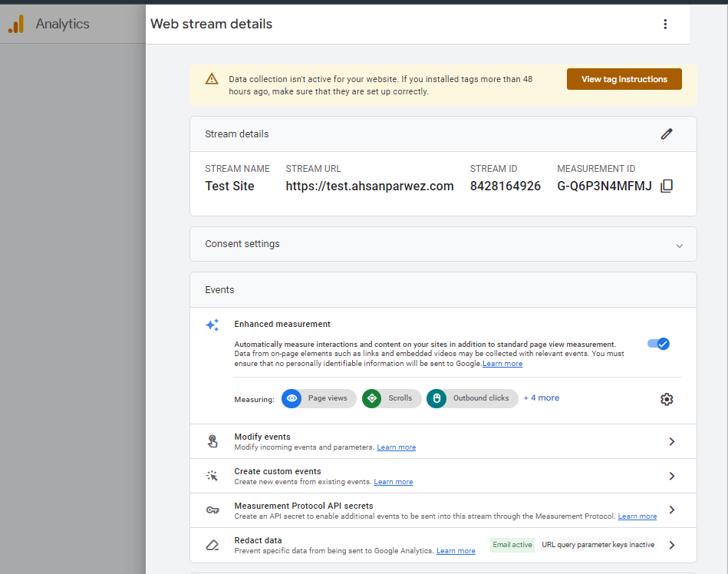Edit stream details with the pencil icon
The height and width of the screenshot is (574, 728).
pyautogui.click(x=667, y=134)
